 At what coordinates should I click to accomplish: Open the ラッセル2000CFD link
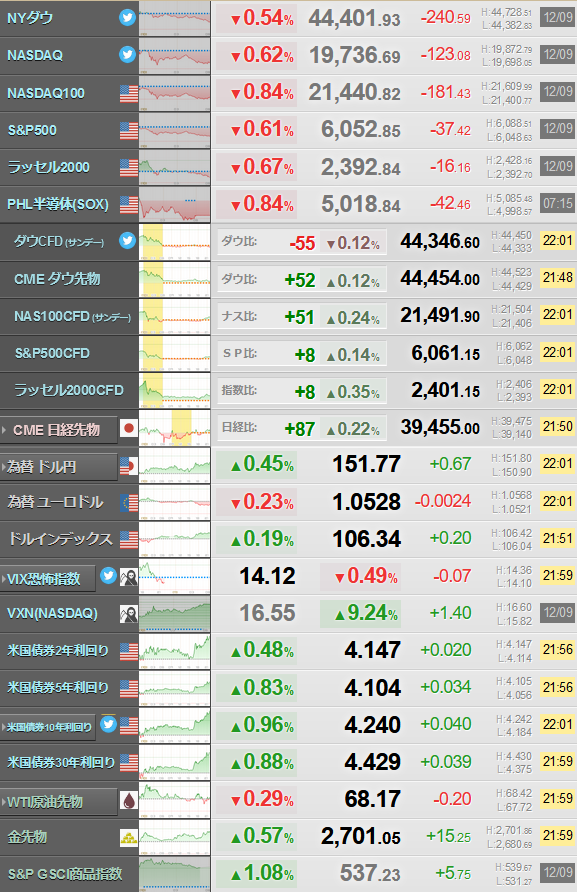(x=68, y=390)
